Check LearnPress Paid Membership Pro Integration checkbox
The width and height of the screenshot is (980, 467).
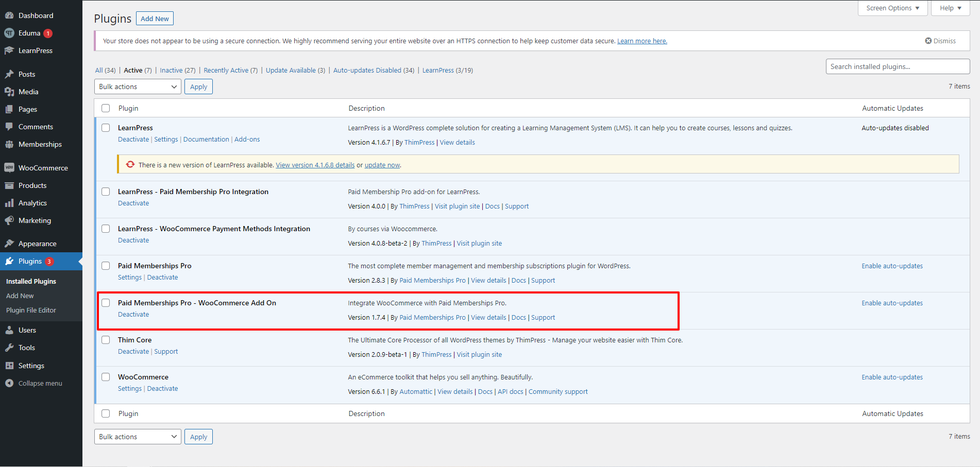coord(106,192)
